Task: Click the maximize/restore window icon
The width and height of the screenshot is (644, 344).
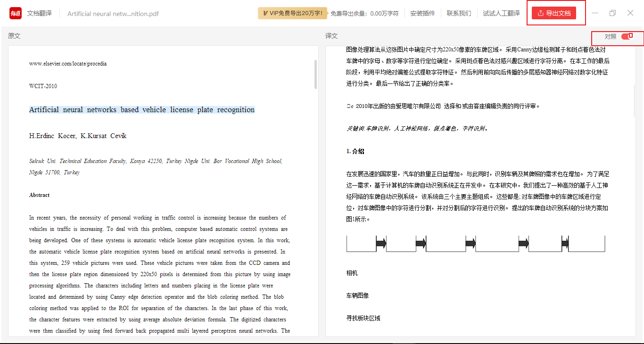Action: click(x=612, y=13)
